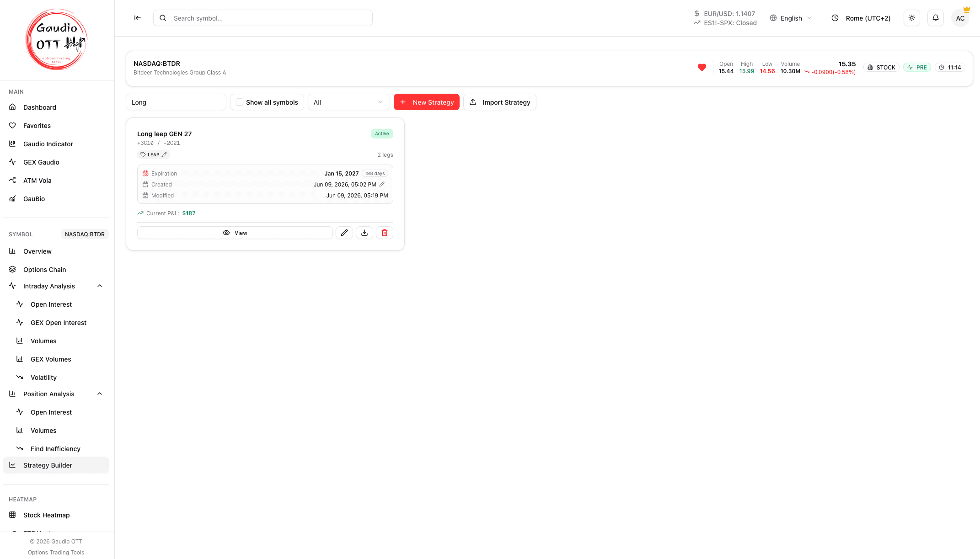Focus the Search symbol field
The height and width of the screenshot is (559, 980).
coord(263,18)
